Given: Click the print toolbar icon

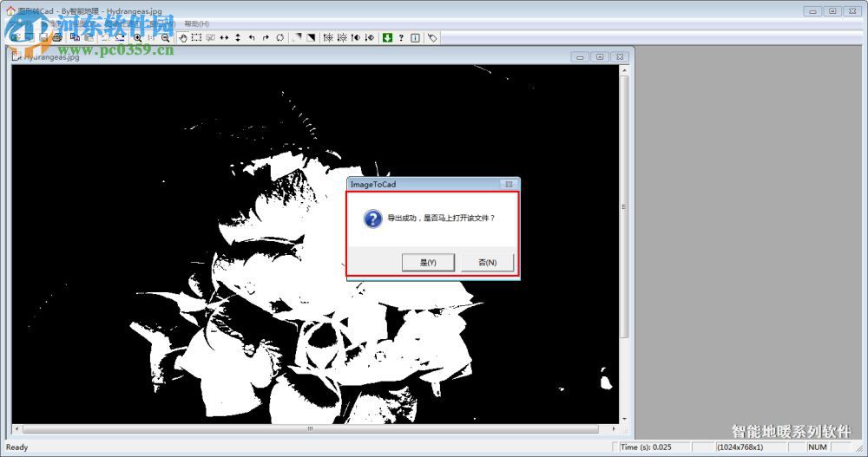Looking at the screenshot, I should click(x=57, y=37).
